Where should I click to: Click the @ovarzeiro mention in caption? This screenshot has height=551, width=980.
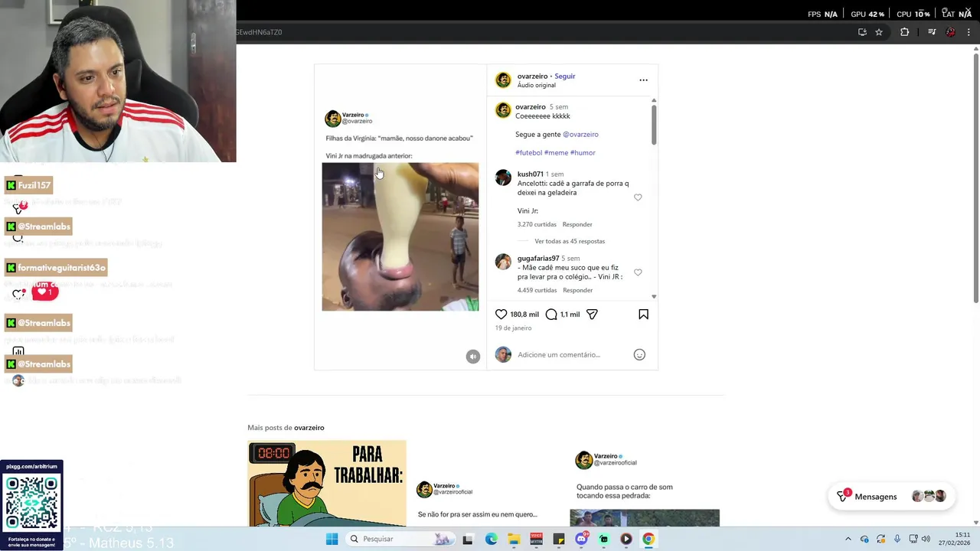click(x=580, y=134)
